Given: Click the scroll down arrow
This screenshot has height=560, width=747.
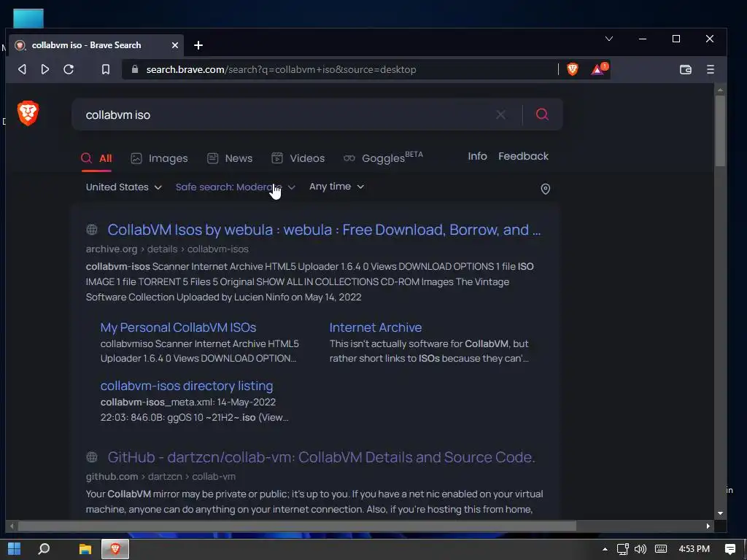Looking at the screenshot, I should pyautogui.click(x=720, y=513).
